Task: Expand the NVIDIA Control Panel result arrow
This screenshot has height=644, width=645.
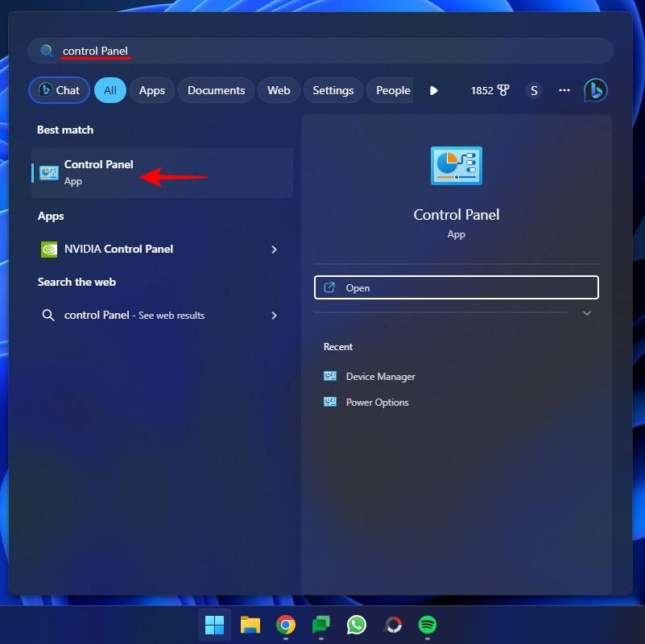Action: tap(275, 250)
